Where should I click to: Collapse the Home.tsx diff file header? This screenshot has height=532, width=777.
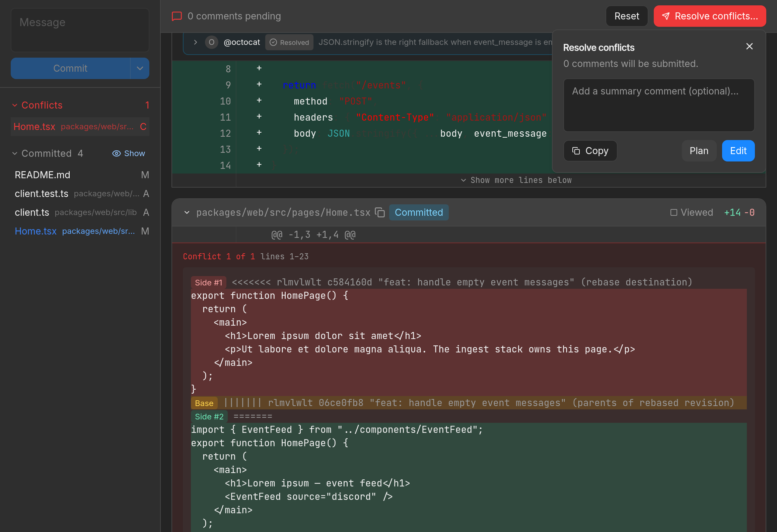[x=187, y=212]
